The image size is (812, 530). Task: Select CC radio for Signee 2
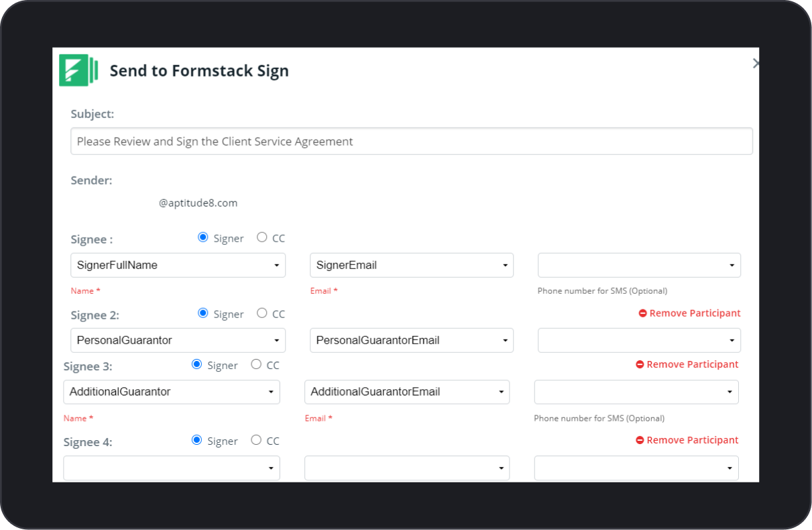[262, 313]
